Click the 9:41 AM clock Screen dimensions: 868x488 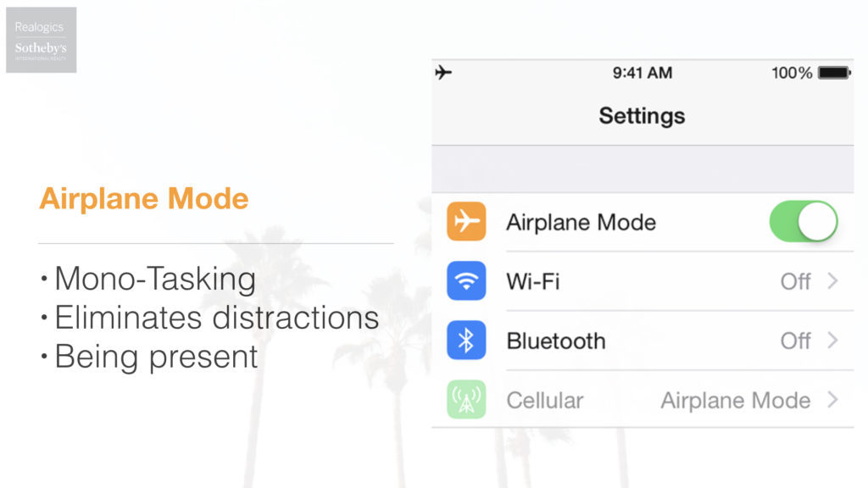point(643,73)
